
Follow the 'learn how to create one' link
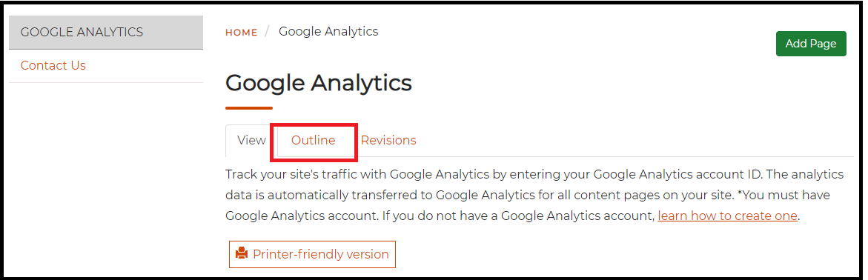(x=727, y=216)
